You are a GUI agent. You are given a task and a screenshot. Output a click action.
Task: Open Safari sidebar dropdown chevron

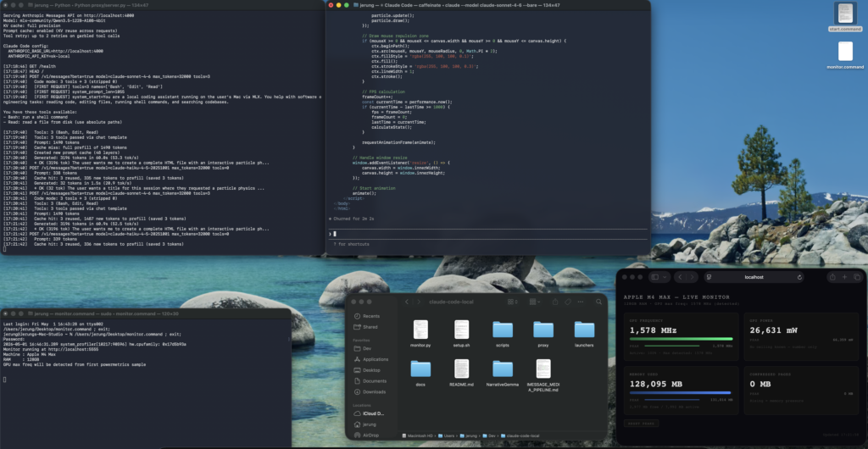click(665, 277)
